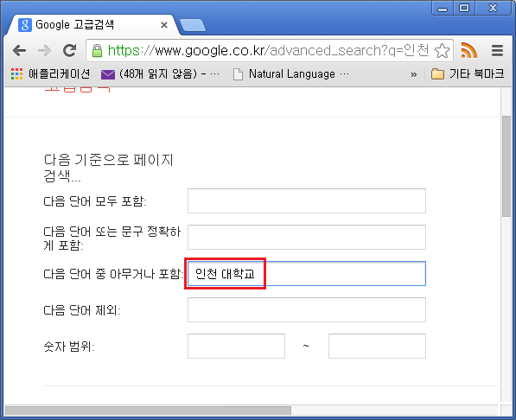Click the second 숫자 범위 number field

377,346
